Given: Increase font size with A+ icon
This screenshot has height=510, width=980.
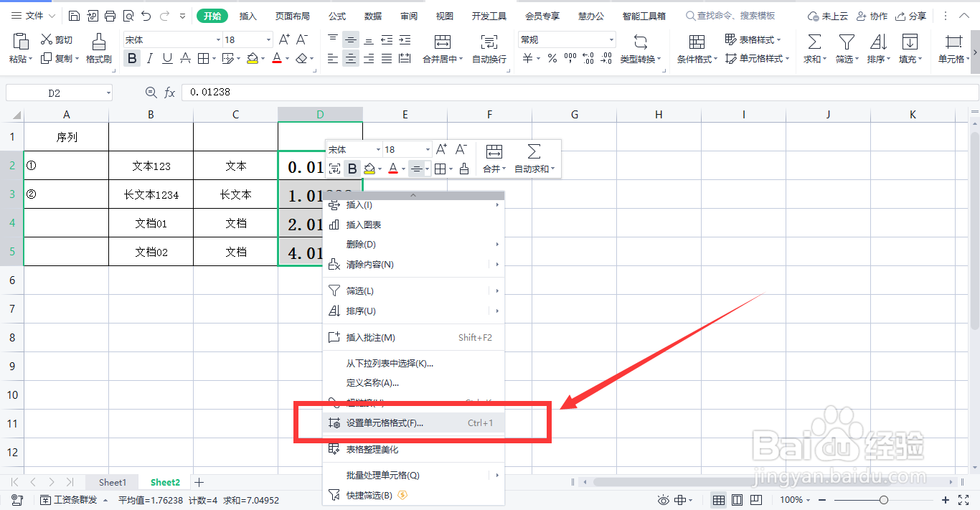Looking at the screenshot, I should tap(284, 39).
